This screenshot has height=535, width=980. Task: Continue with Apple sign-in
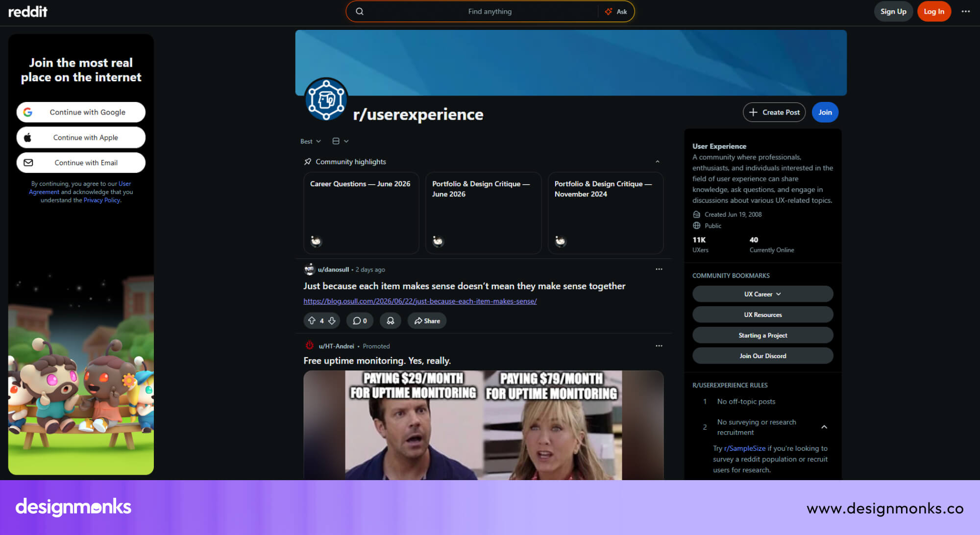(81, 138)
